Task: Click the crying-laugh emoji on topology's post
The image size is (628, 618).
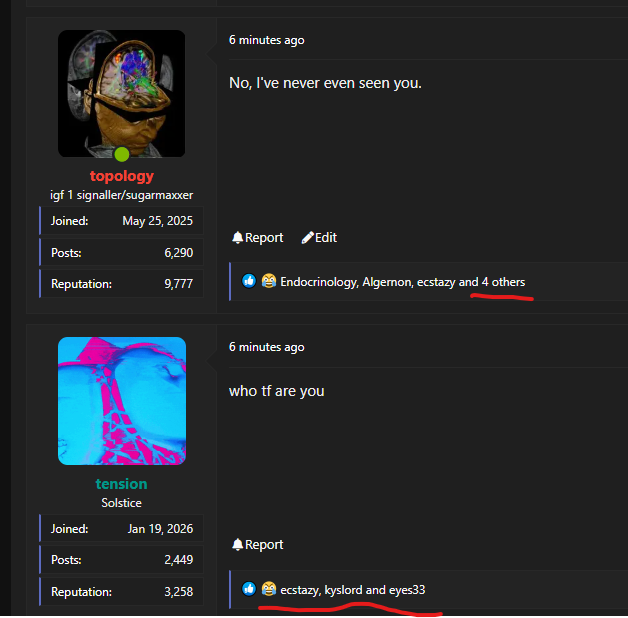Action: pos(269,281)
